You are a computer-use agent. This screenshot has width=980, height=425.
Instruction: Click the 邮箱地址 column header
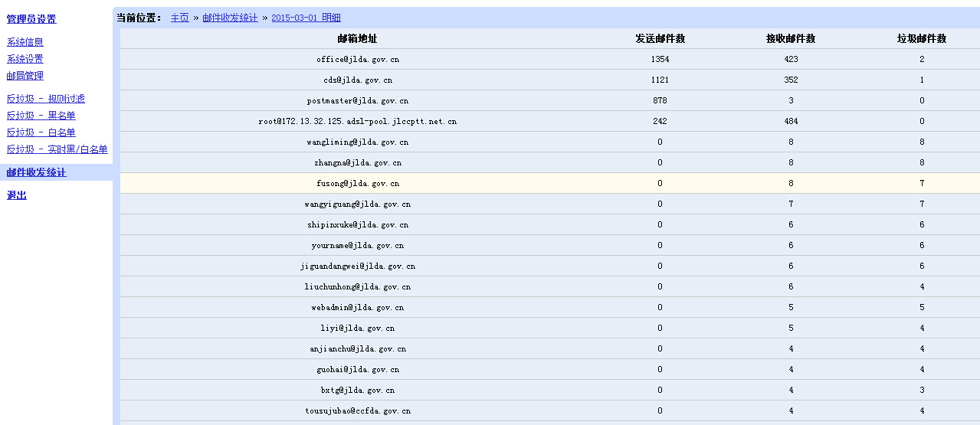(x=358, y=38)
